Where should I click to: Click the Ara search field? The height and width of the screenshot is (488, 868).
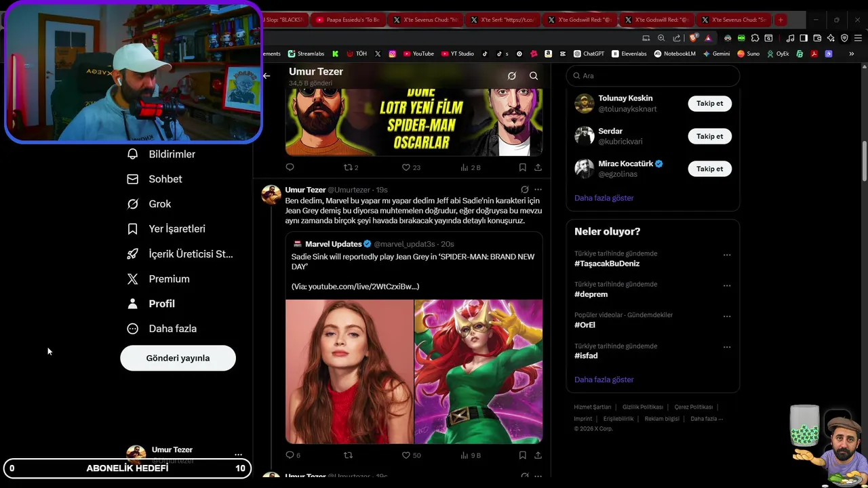653,76
